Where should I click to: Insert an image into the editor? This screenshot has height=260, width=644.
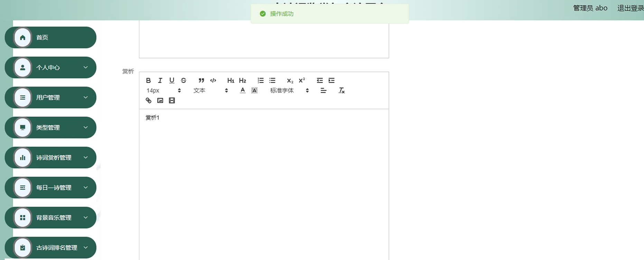click(160, 101)
